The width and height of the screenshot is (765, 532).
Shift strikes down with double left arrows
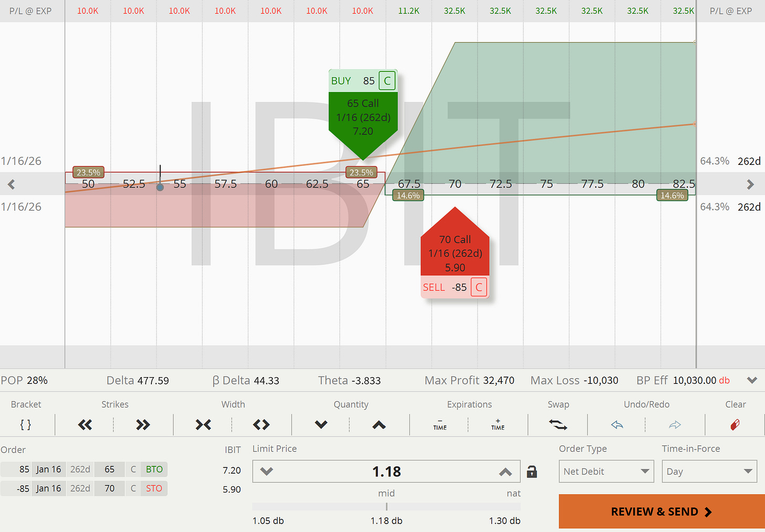coord(85,424)
